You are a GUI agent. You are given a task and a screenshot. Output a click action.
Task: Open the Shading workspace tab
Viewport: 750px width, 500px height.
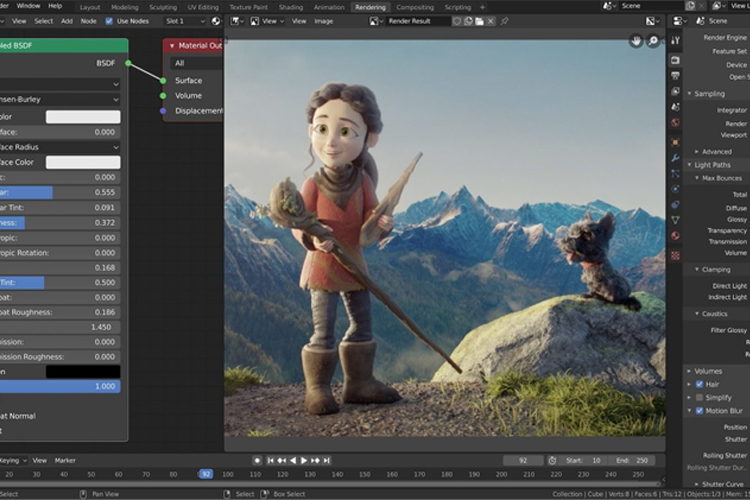(290, 7)
